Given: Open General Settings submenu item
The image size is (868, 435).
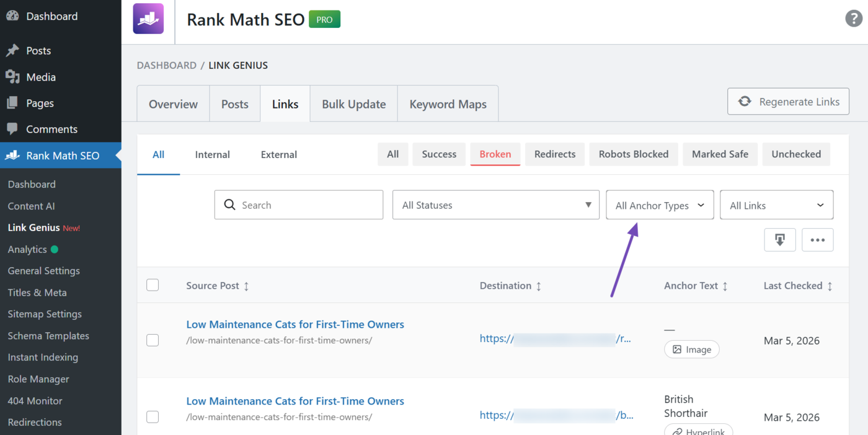Looking at the screenshot, I should click(x=43, y=271).
